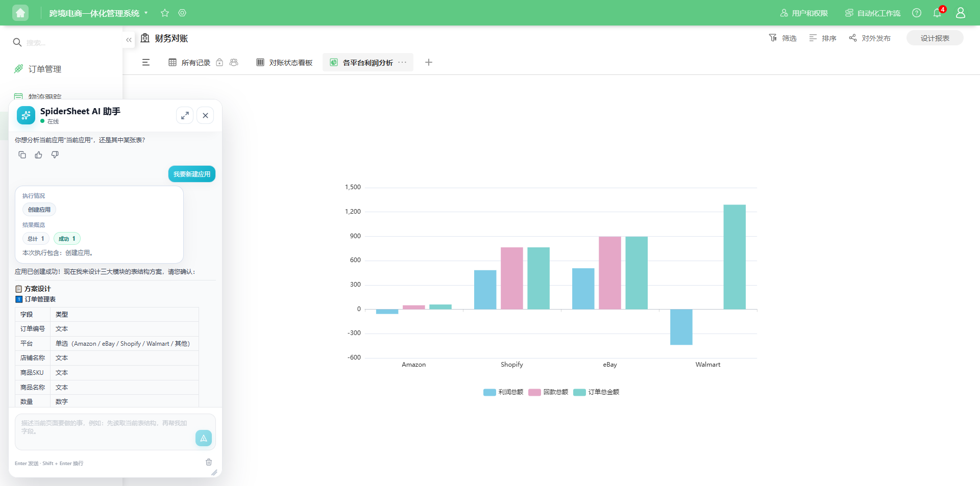Open the user profile avatar
The image size is (980, 486).
click(x=961, y=13)
